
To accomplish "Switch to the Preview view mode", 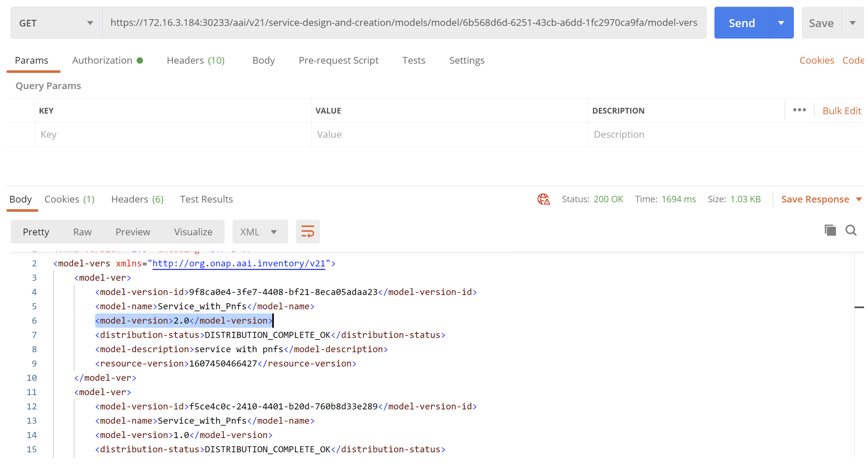I will 133,232.
